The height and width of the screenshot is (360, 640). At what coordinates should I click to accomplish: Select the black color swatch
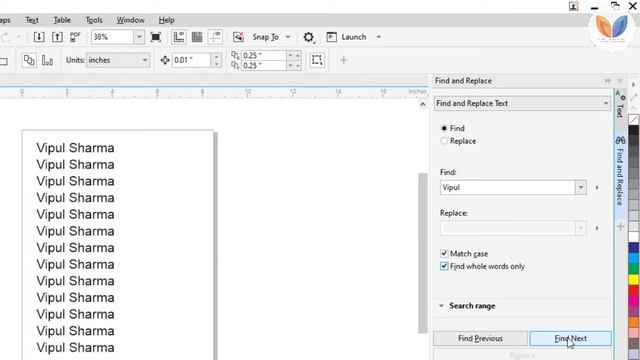pyautogui.click(x=633, y=130)
